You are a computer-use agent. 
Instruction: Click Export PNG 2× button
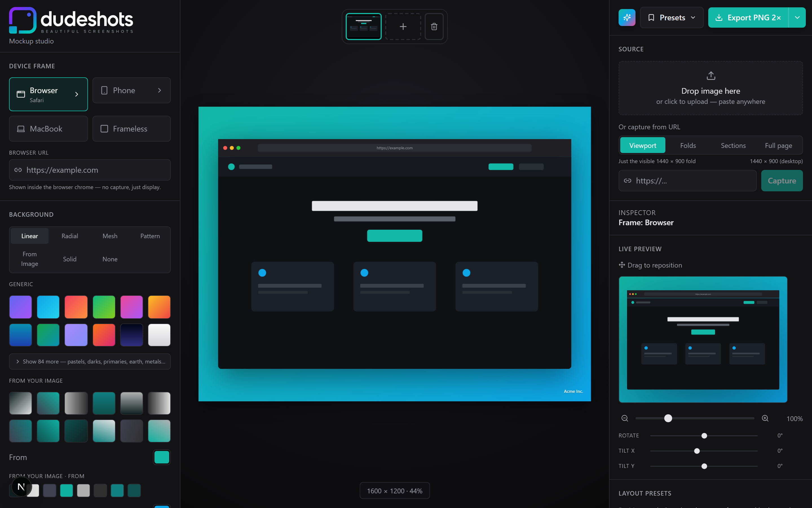click(x=748, y=17)
